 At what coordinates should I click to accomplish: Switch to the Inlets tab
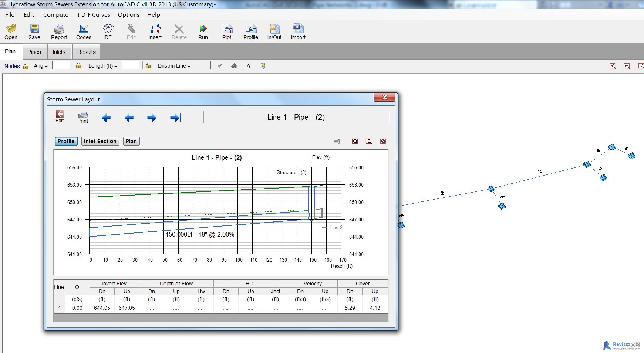point(59,52)
